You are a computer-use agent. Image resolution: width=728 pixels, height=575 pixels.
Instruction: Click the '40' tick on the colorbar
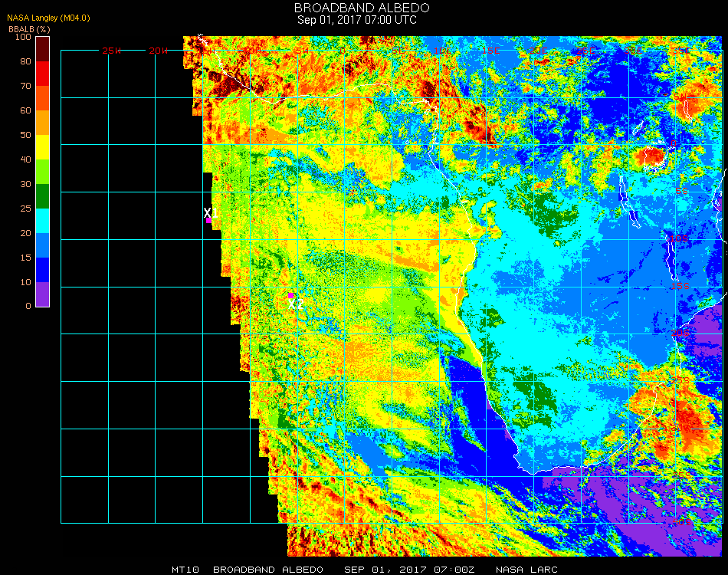[25, 159]
